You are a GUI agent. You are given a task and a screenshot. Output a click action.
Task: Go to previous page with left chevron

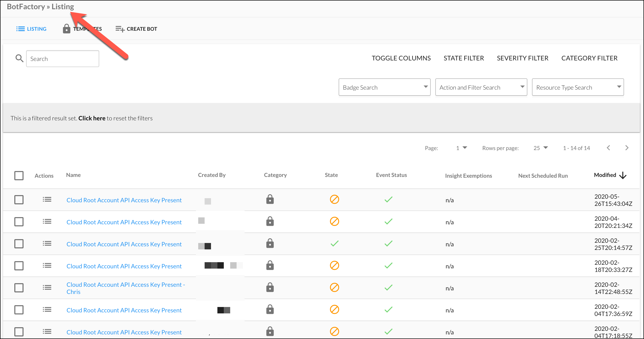coord(608,148)
